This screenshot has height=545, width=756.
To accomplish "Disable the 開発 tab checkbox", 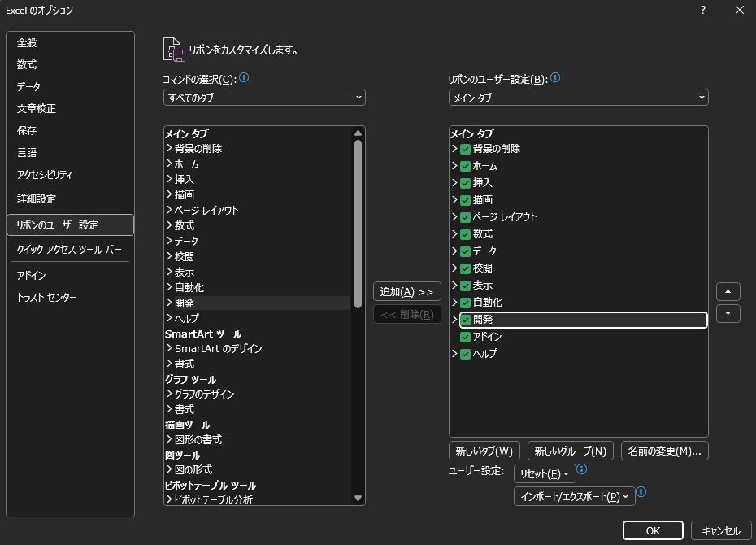I will (x=465, y=320).
